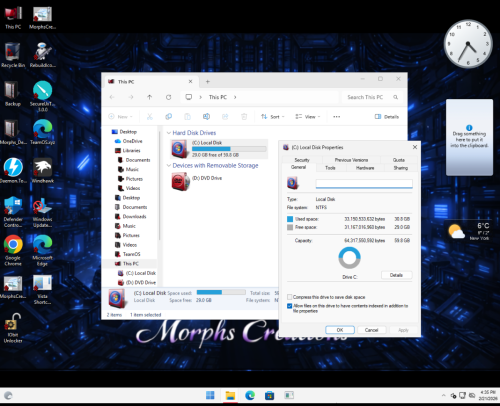The width and height of the screenshot is (500, 406).
Task: Click Windows Start button
Action: coord(210,396)
